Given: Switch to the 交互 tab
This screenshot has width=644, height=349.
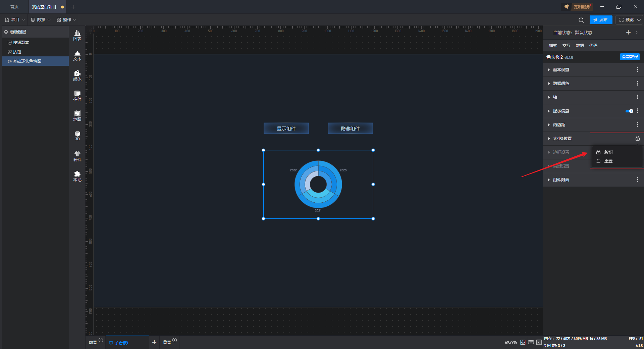Looking at the screenshot, I should coord(566,46).
